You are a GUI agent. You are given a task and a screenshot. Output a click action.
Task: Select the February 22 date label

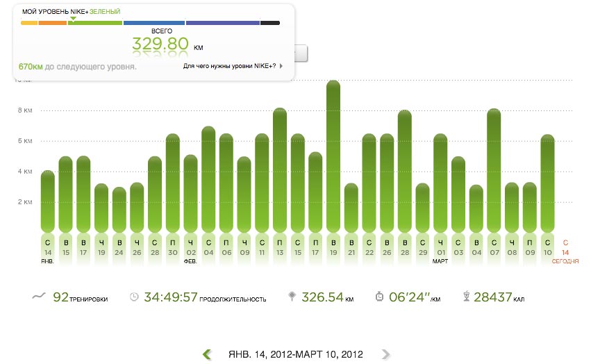(x=369, y=248)
